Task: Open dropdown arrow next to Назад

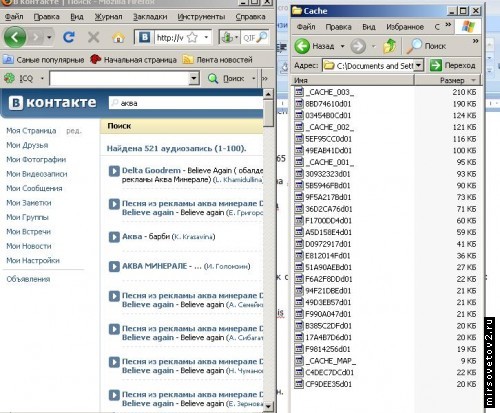Action: (342, 46)
